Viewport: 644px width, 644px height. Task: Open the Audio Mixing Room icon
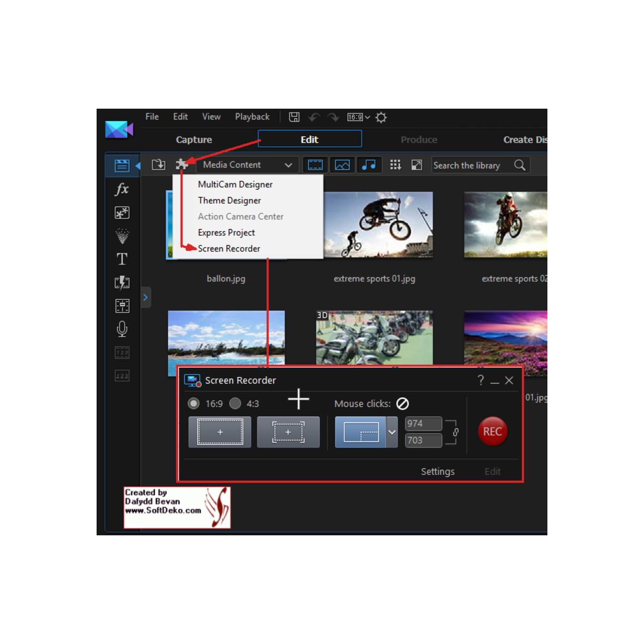pos(122,306)
